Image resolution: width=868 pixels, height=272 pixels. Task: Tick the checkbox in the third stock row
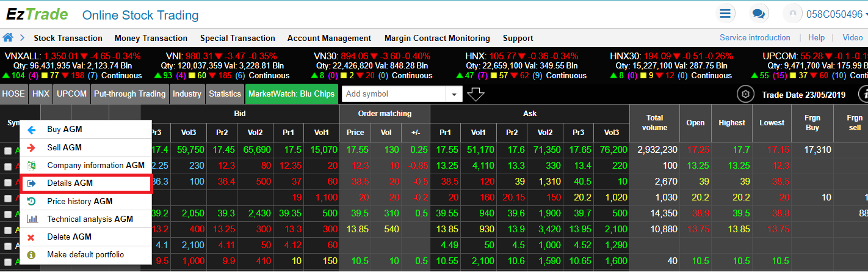8,182
